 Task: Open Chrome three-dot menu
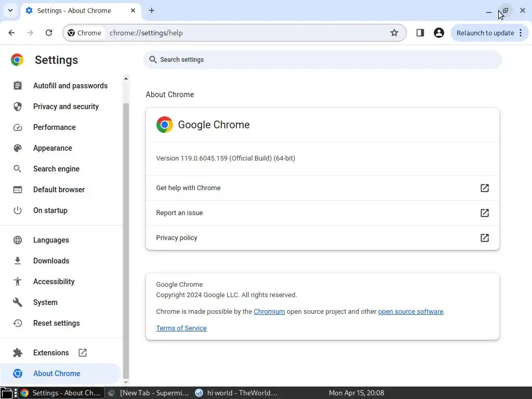coord(521,33)
